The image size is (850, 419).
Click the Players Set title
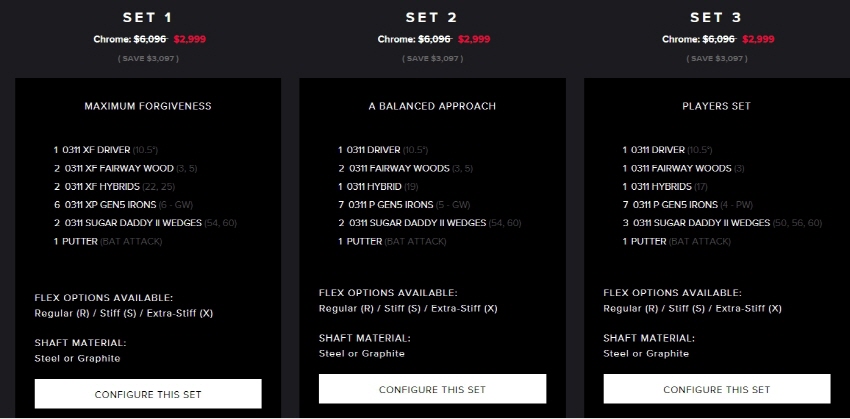pyautogui.click(x=716, y=106)
